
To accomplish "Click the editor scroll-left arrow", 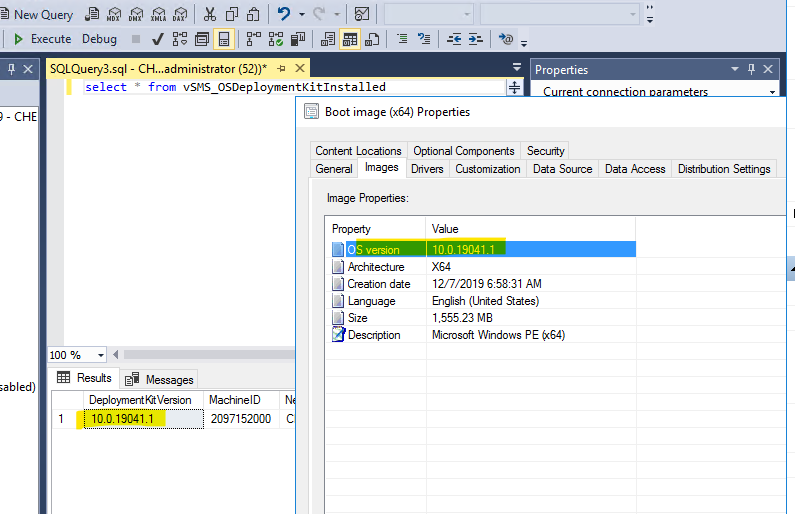I will pyautogui.click(x=116, y=354).
